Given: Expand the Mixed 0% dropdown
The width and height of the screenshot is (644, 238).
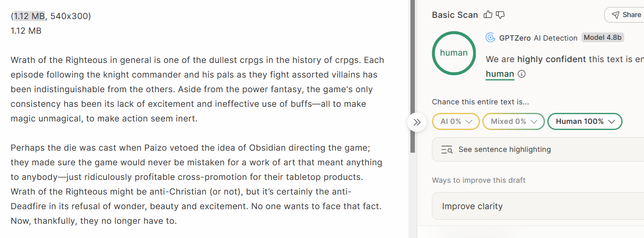Looking at the screenshot, I should pyautogui.click(x=514, y=121).
